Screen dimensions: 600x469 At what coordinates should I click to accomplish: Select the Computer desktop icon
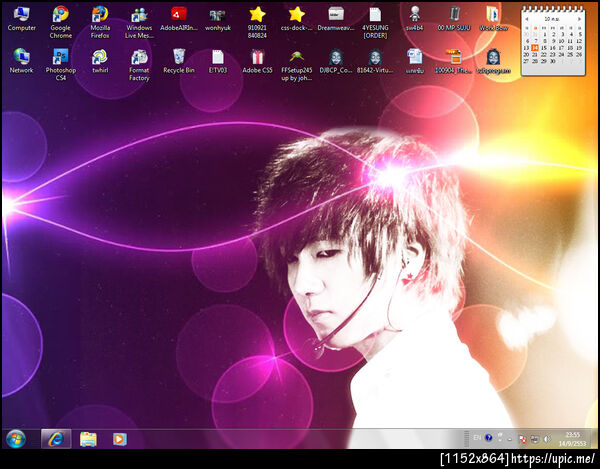(21, 19)
